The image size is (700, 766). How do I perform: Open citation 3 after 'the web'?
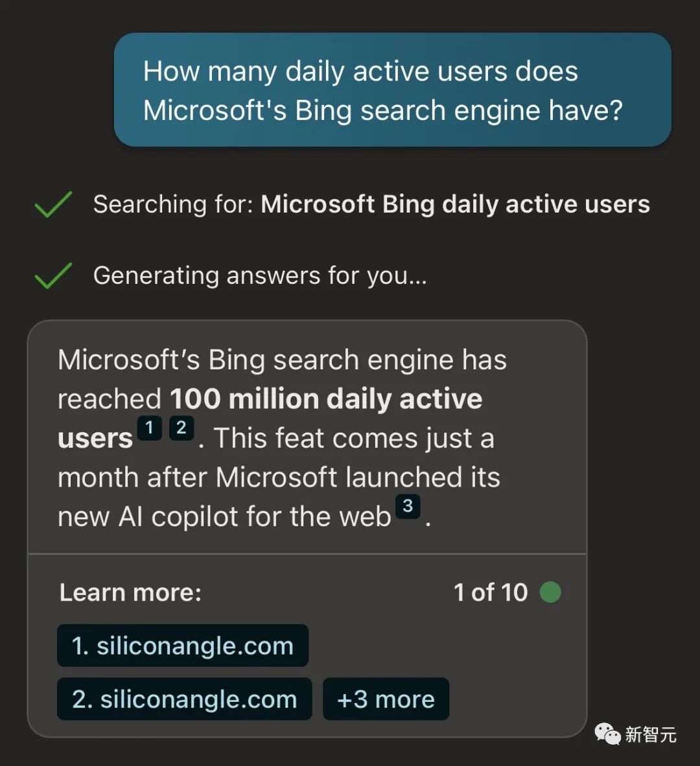click(x=408, y=506)
